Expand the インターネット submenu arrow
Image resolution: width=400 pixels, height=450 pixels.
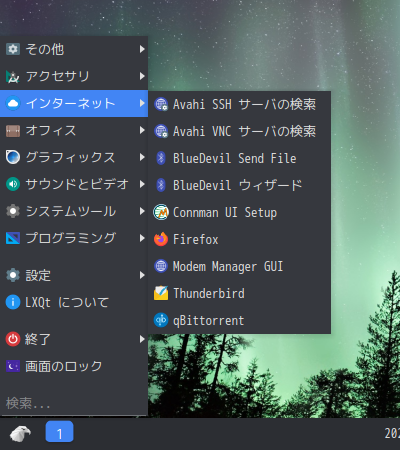pyautogui.click(x=142, y=103)
